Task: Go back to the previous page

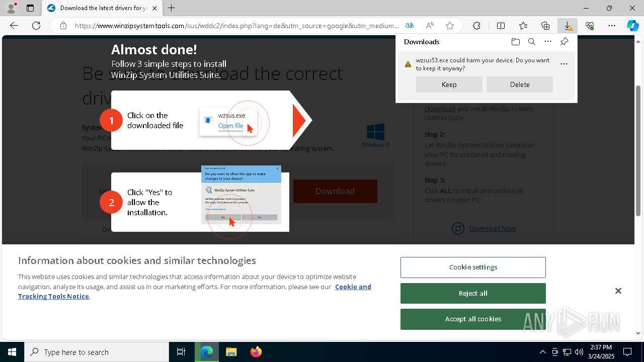Action: 14,26
